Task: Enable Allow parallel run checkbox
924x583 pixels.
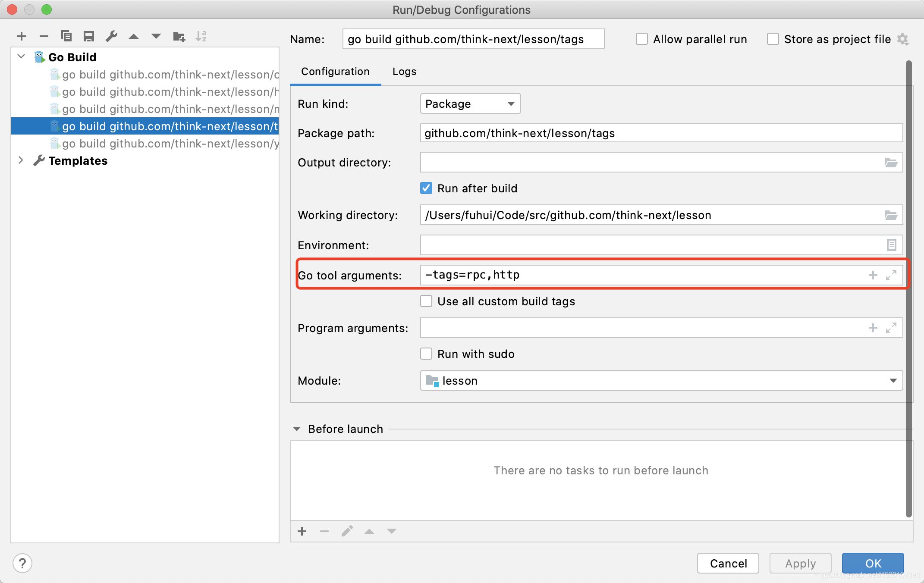Action: 642,39
